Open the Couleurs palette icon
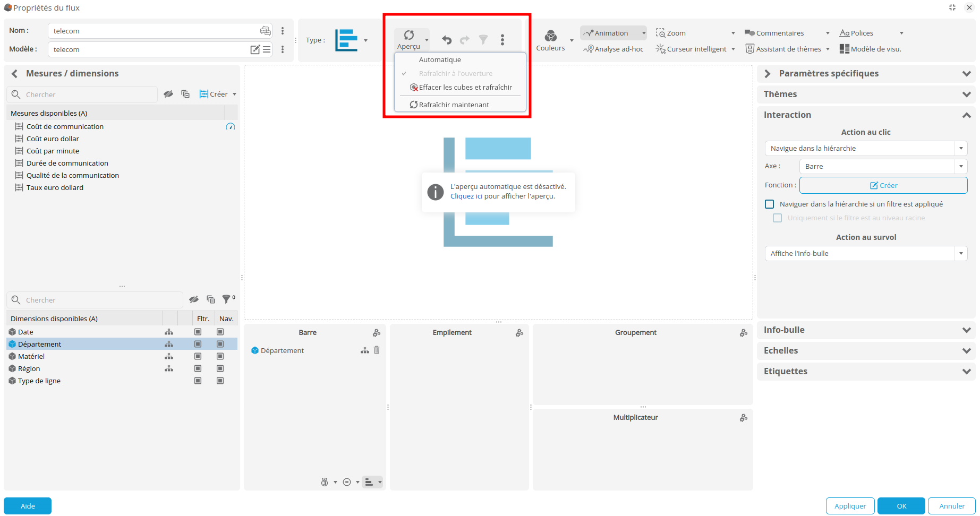Screen dimensions: 980x516 pyautogui.click(x=550, y=36)
